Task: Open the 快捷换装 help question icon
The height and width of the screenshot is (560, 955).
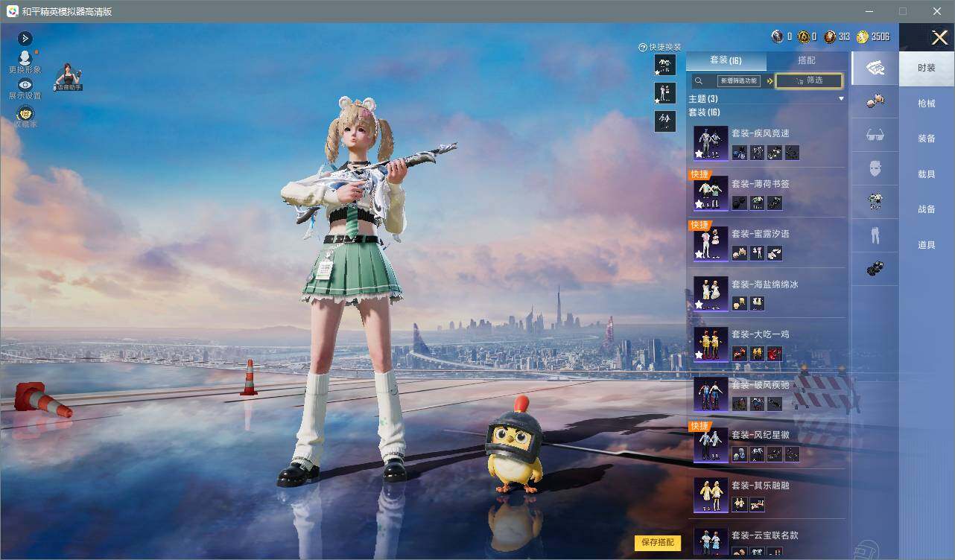Action: (x=643, y=47)
